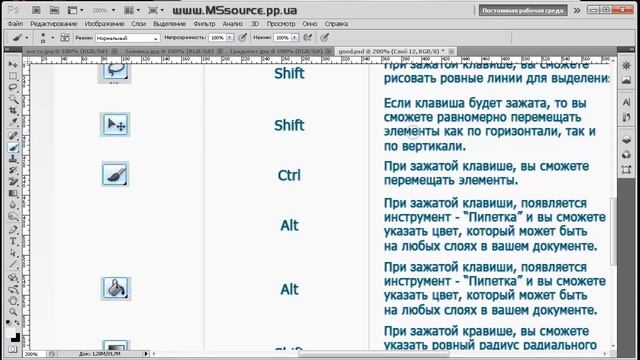The width and height of the screenshot is (640, 360).
Task: Open the Channels panel icon in the right dock
Action: 627,155
